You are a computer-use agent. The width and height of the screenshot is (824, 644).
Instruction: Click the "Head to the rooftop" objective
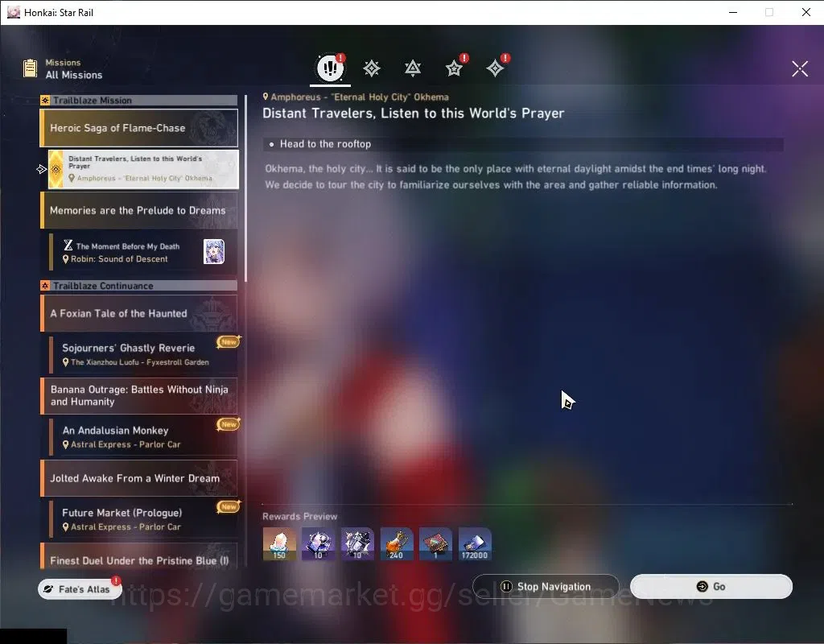pyautogui.click(x=523, y=144)
